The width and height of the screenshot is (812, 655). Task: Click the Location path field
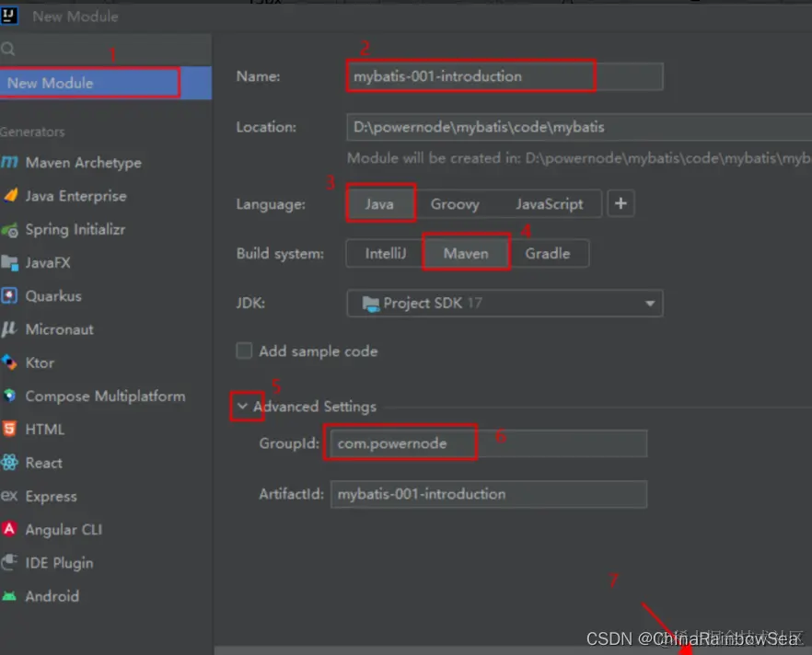coord(579,127)
